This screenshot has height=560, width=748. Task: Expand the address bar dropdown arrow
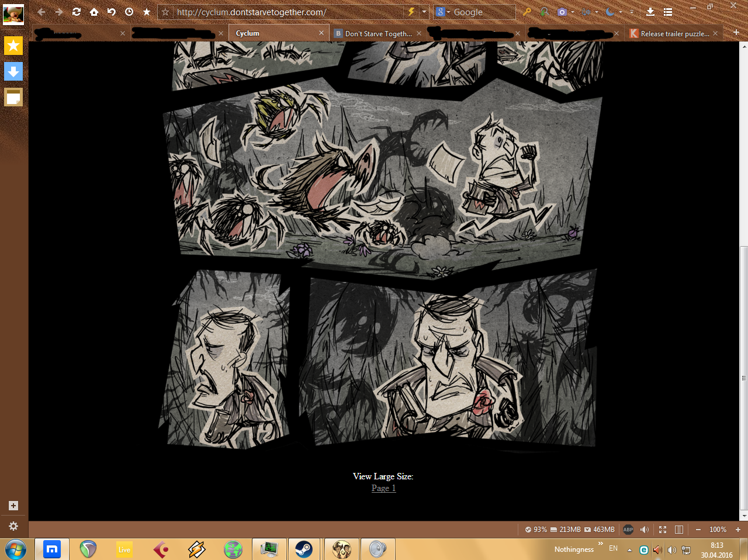click(x=424, y=12)
